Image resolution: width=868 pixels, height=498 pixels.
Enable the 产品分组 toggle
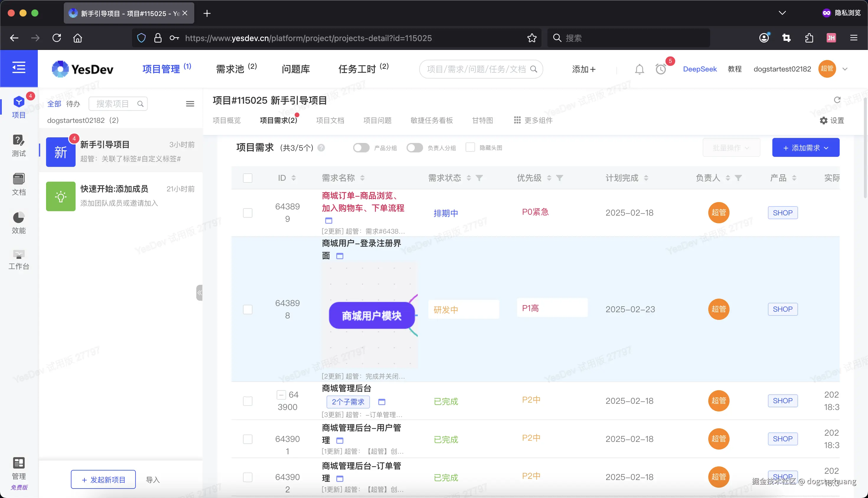361,147
